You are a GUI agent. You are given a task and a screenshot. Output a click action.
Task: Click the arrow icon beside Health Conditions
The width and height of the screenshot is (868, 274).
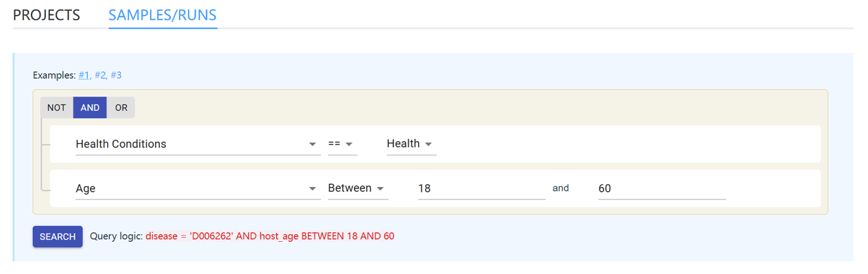(312, 145)
